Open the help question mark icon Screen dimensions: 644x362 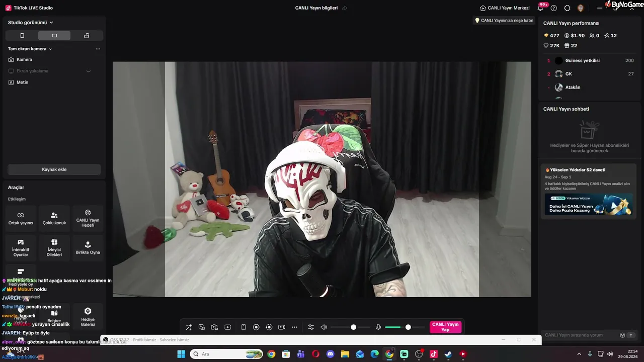[x=554, y=8]
